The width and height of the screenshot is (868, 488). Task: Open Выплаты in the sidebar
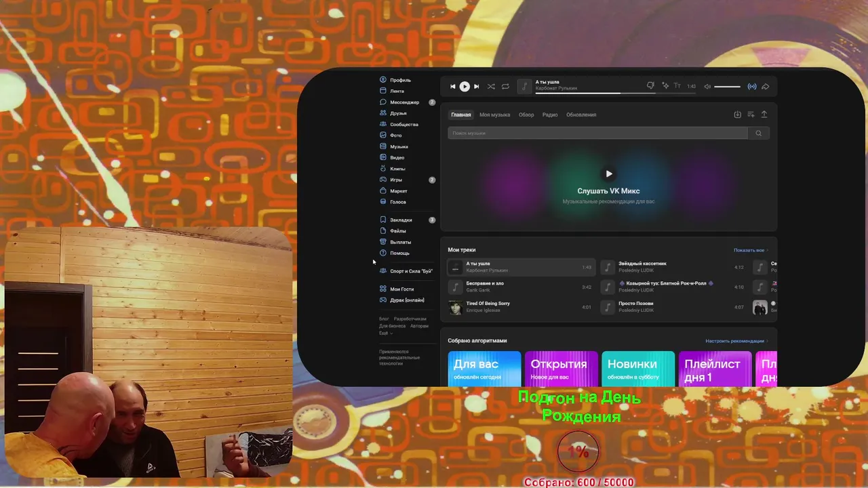pos(396,242)
